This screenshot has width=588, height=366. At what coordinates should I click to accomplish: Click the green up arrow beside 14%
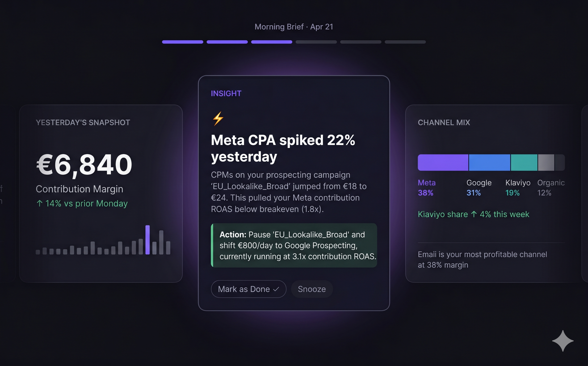click(39, 203)
